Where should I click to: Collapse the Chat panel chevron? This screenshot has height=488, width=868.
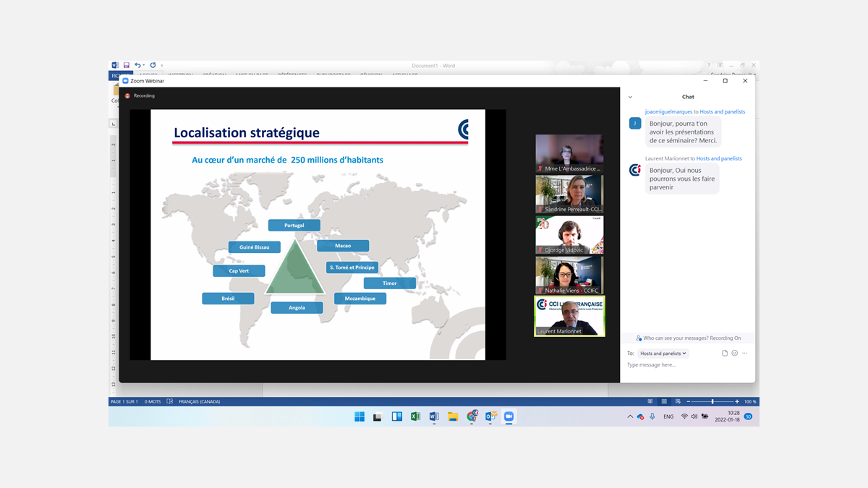[630, 97]
